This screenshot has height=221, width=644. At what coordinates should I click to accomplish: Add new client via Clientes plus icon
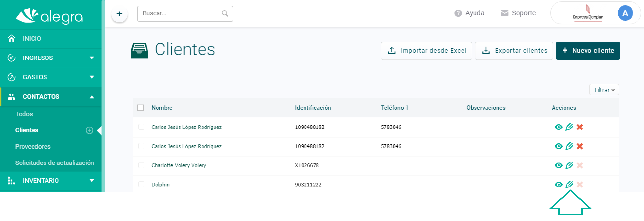click(90, 130)
